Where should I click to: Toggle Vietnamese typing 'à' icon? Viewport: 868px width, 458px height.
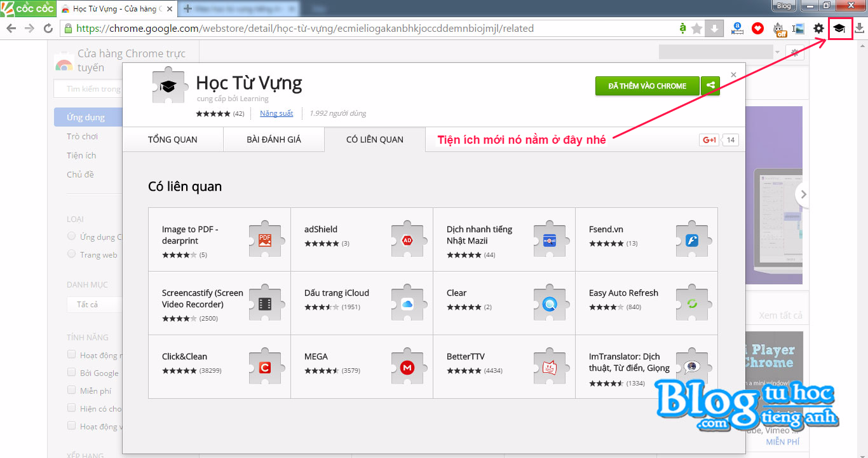[x=683, y=29]
